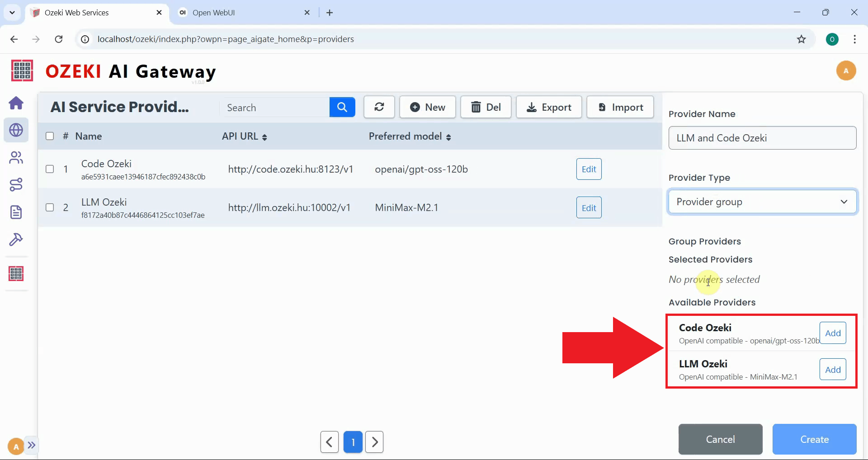This screenshot has height=460, width=868.
Task: Open the users sidebar icon
Action: (16, 158)
